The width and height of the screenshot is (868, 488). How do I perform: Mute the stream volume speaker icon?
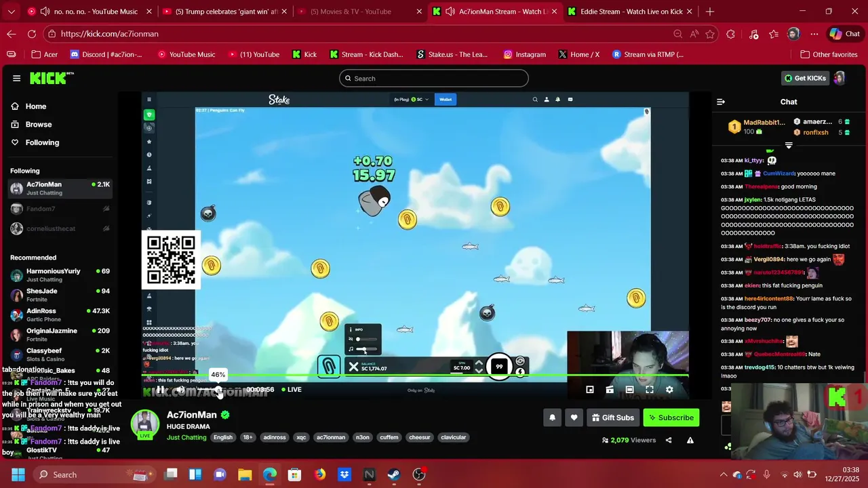[x=181, y=390]
